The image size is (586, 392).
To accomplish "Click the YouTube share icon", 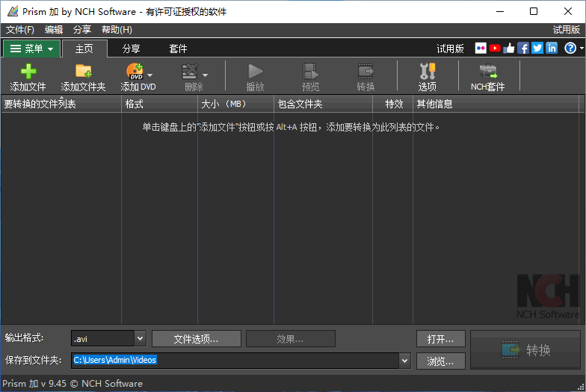I will [495, 48].
